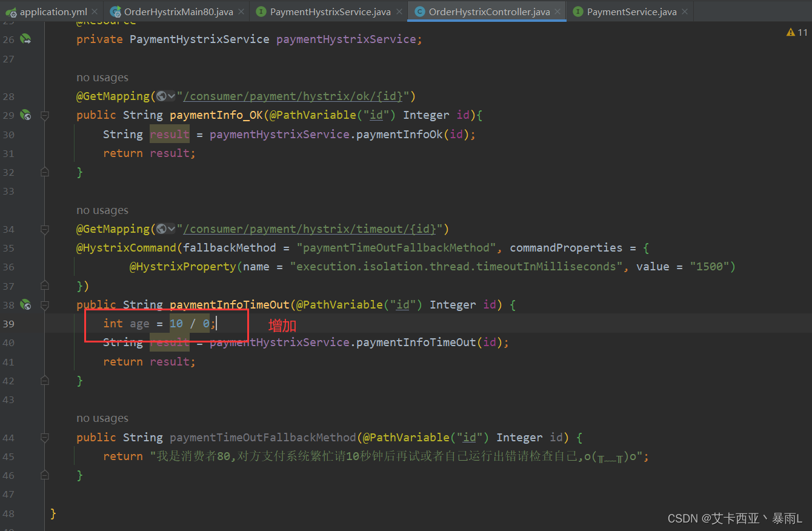Click the @HystrixProperty annotation on line 36

(183, 267)
